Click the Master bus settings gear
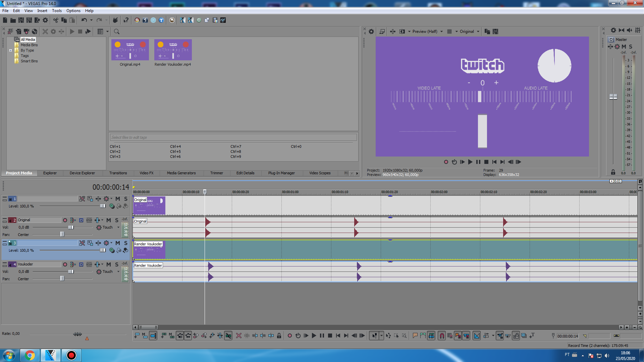Image resolution: width=644 pixels, height=362 pixels. click(x=613, y=30)
